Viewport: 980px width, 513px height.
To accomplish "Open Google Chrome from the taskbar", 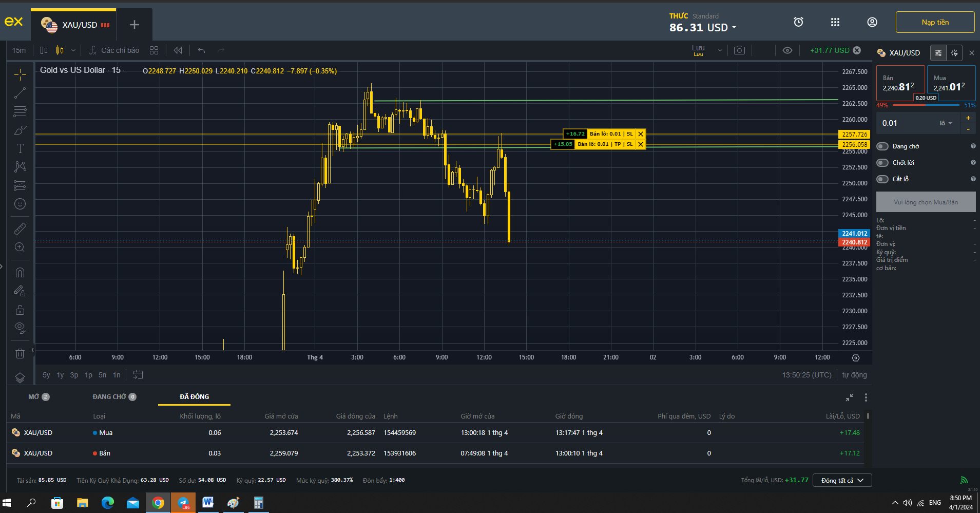I will 158,503.
